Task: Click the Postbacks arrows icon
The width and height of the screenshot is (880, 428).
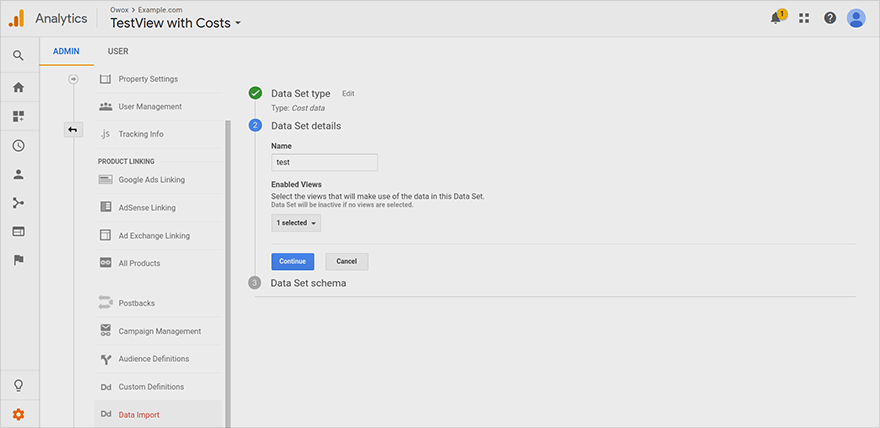Action: tap(105, 303)
